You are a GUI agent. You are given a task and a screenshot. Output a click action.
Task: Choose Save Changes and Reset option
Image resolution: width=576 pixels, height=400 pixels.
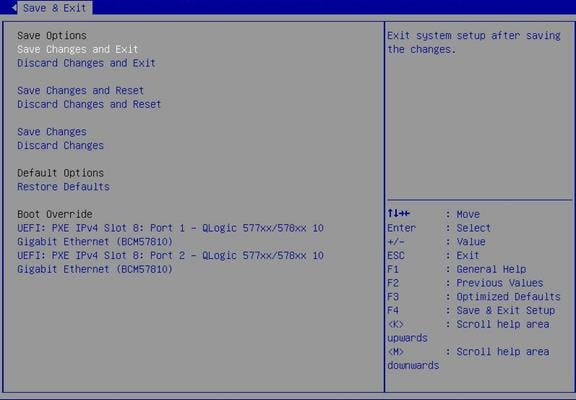(x=80, y=91)
